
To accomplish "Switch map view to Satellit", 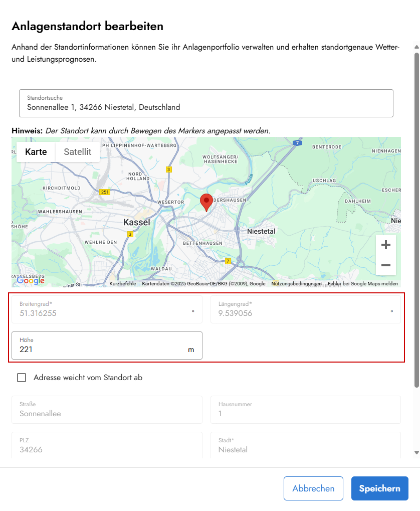I will (x=77, y=151).
